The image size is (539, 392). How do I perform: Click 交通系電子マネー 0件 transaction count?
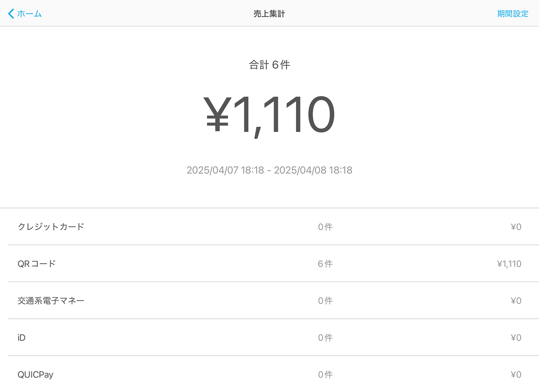[325, 301]
